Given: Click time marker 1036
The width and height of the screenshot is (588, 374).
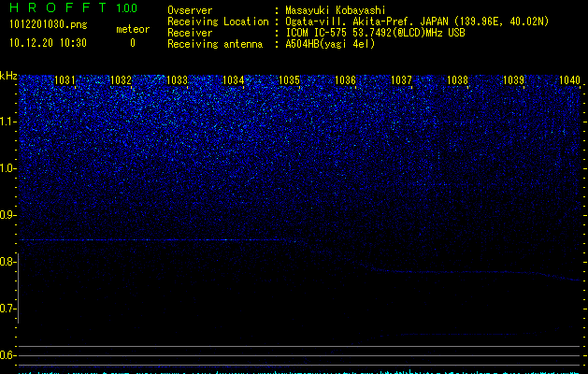Looking at the screenshot, I should tap(345, 80).
